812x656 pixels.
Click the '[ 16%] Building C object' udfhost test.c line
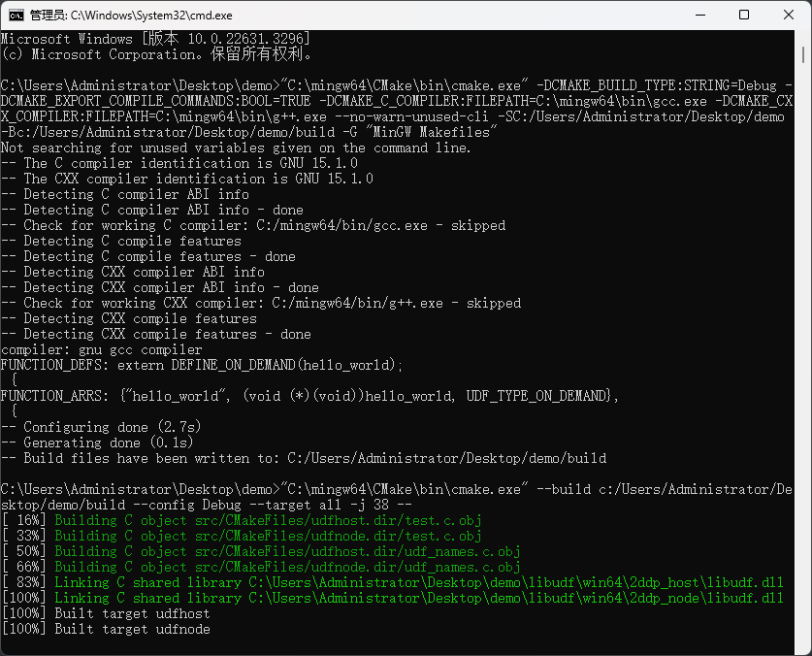point(242,520)
